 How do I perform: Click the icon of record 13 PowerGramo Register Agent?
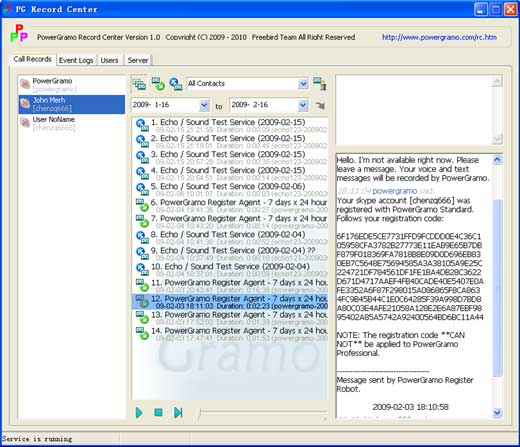coord(142,318)
